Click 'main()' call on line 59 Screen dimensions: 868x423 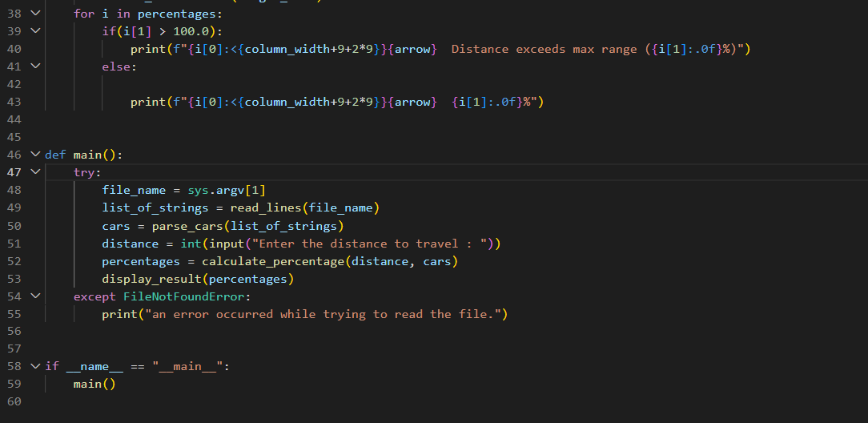[x=94, y=385]
